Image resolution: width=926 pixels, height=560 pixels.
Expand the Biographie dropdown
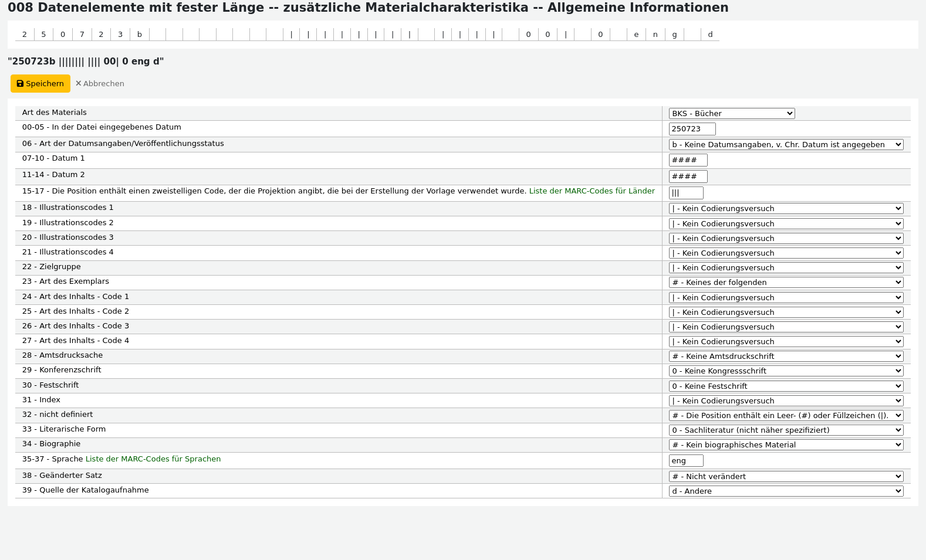(x=785, y=445)
